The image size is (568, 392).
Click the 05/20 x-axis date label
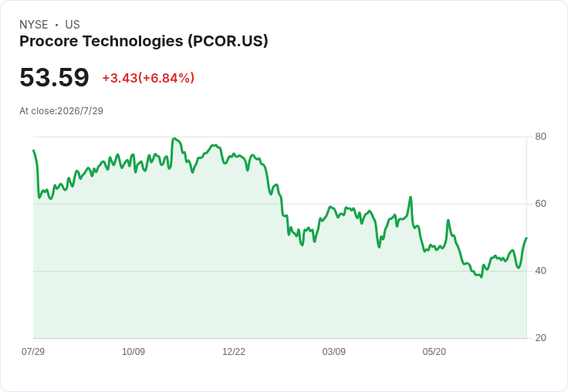[x=434, y=351]
